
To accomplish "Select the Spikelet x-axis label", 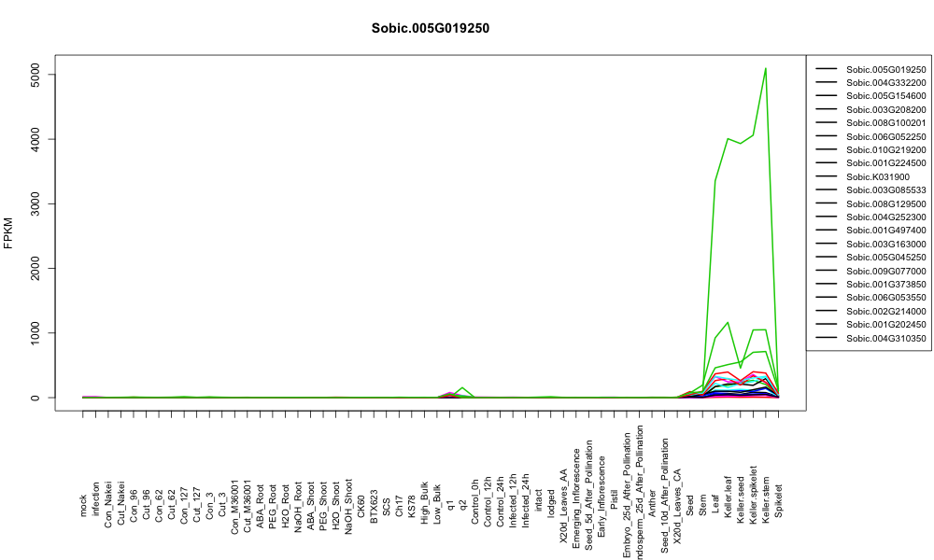I will click(x=778, y=500).
